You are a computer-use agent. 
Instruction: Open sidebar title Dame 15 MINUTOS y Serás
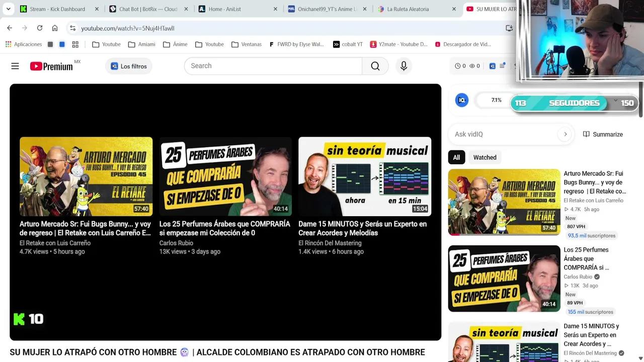(591, 335)
